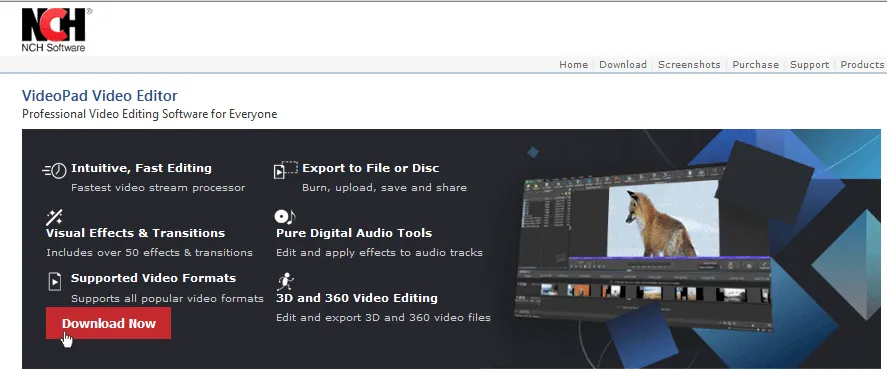Click 'Includes over 50 effects & transitions' text
This screenshot has height=376, width=887.
coord(149,253)
